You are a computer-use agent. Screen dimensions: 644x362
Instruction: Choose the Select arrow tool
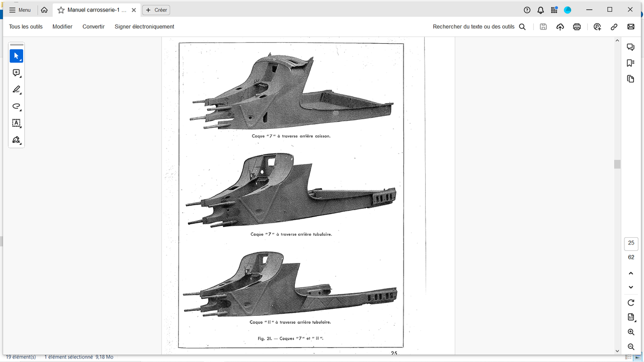click(x=17, y=56)
